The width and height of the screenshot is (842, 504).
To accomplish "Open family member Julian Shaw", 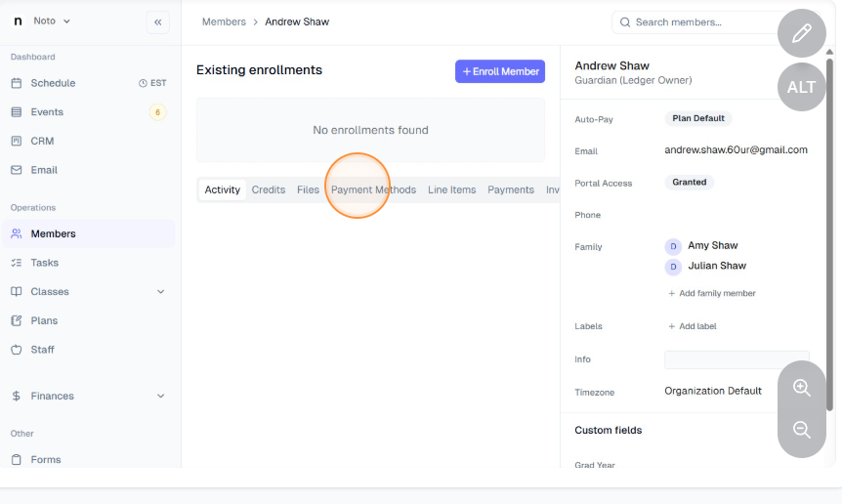I will [717, 266].
